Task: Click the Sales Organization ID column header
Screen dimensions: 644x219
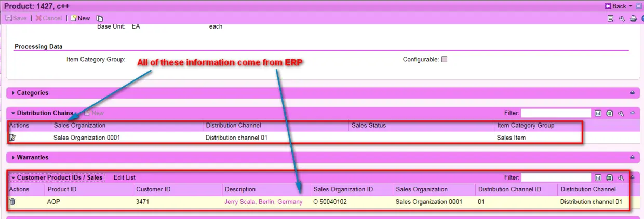Action: coord(343,189)
